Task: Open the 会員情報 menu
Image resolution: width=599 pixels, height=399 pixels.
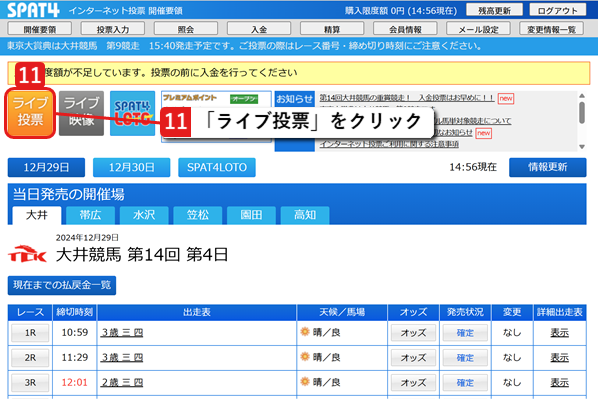Action: 405,29
